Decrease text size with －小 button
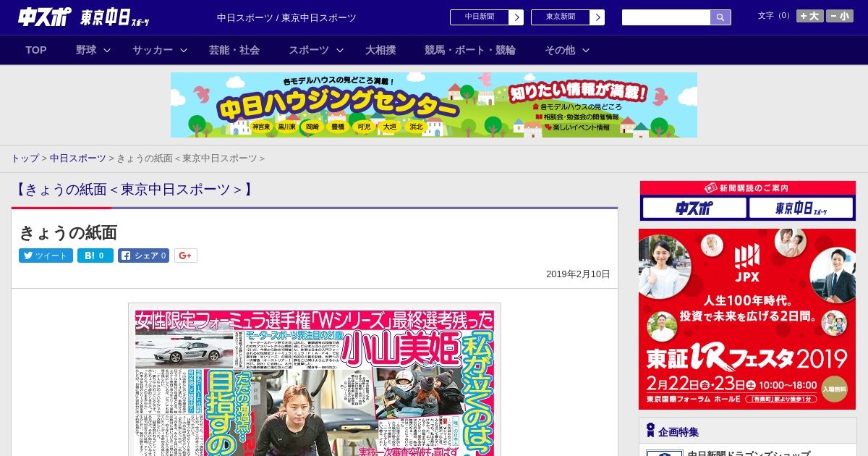 tap(840, 16)
